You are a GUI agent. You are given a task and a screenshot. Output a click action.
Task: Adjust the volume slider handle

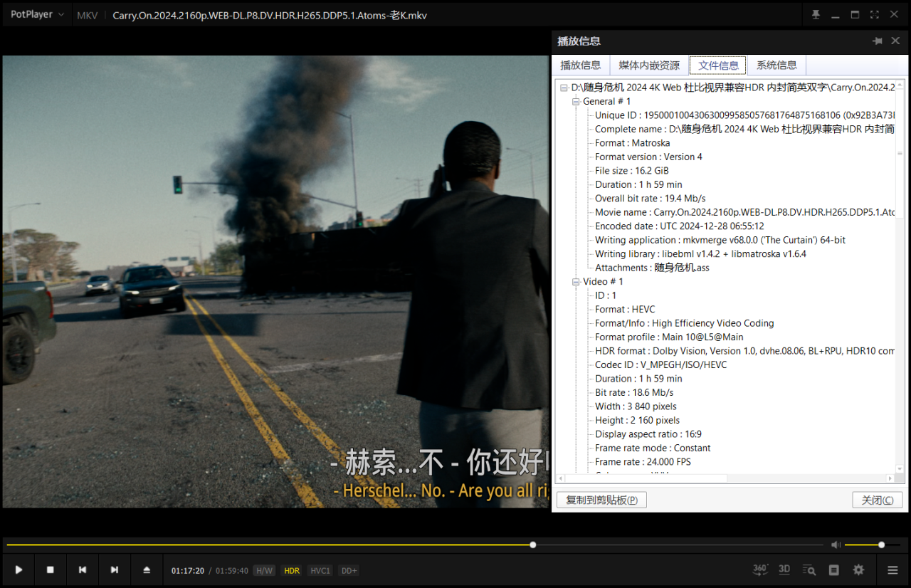tap(881, 545)
